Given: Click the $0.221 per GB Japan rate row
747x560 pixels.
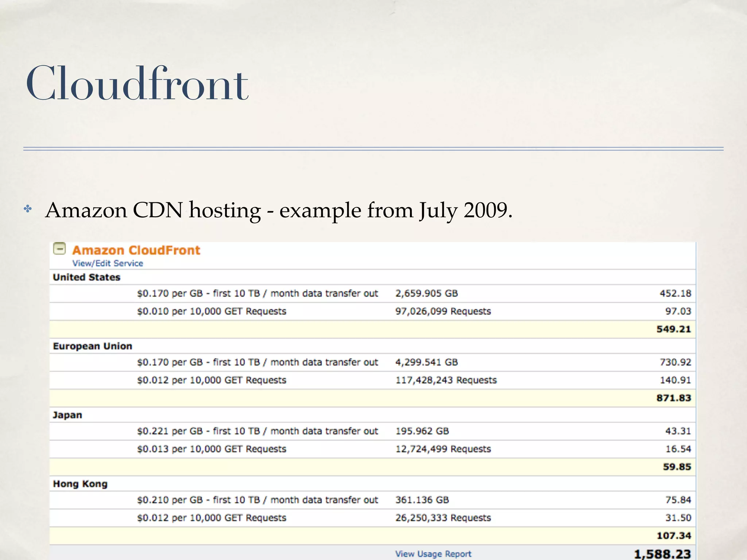Looking at the screenshot, I should [x=257, y=431].
